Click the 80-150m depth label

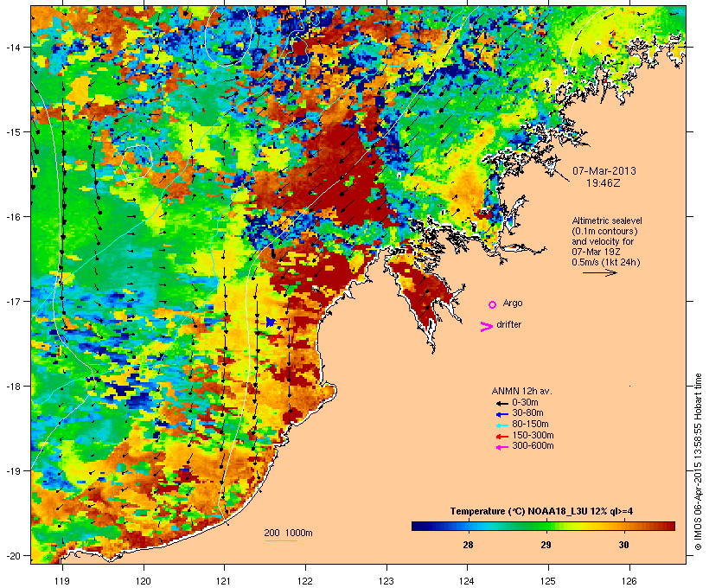click(x=530, y=425)
